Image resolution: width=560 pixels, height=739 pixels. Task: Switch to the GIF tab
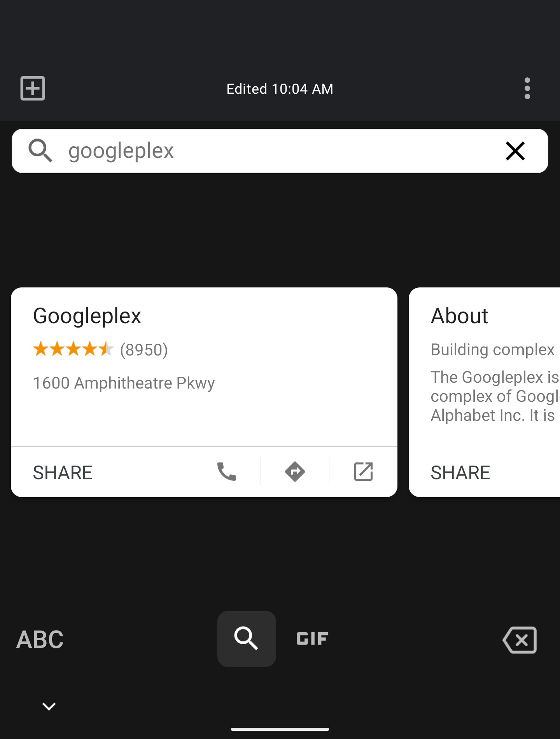tap(312, 639)
